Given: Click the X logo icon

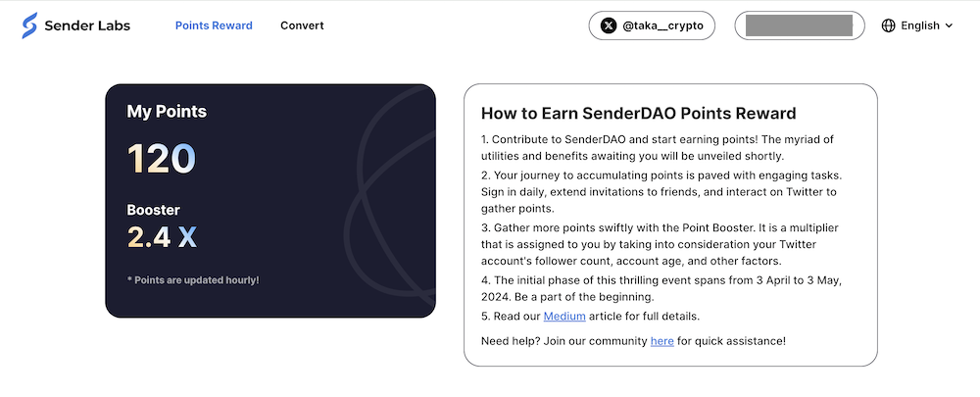Looking at the screenshot, I should coord(609,25).
